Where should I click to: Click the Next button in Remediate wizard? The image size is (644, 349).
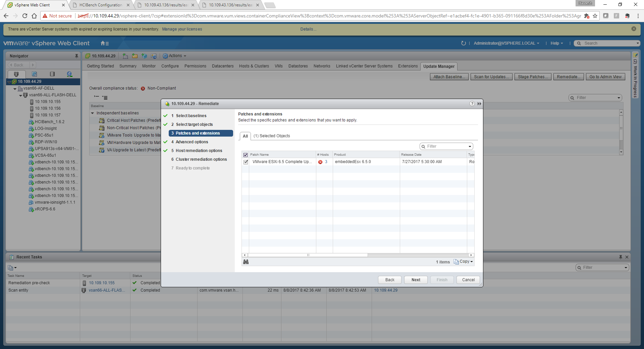[x=416, y=280]
